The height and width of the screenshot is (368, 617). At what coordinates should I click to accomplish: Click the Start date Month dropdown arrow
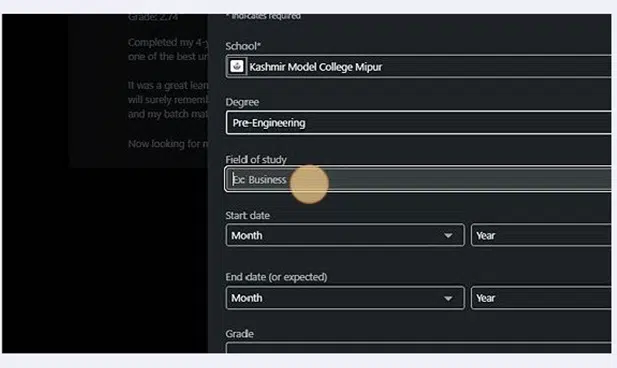coord(448,236)
